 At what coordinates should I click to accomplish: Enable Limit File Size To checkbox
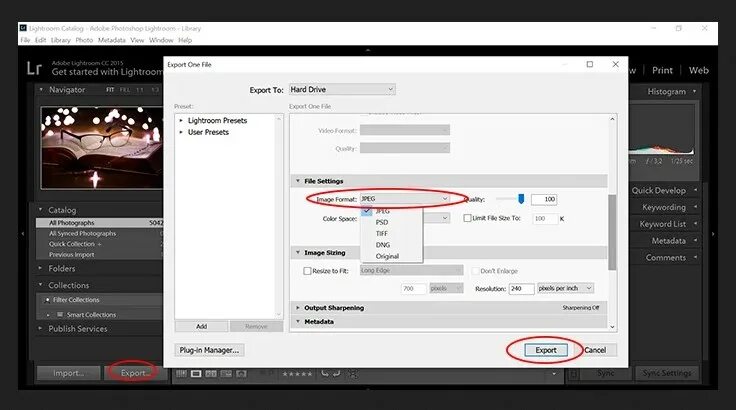(x=468, y=218)
